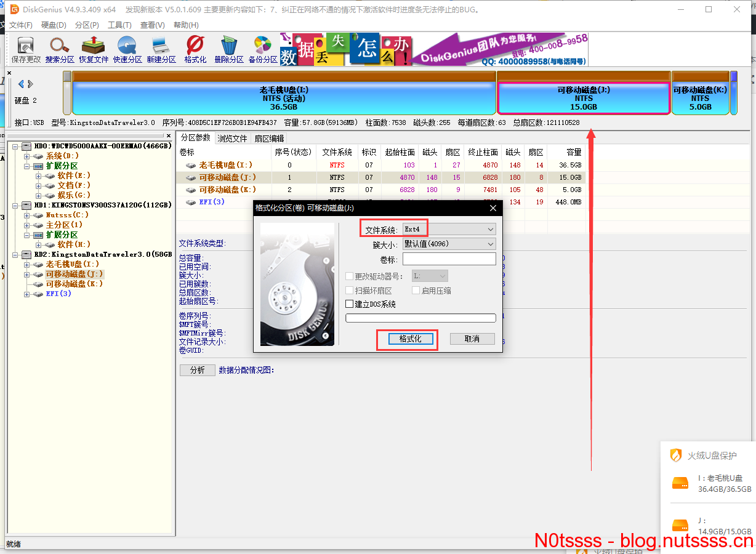Select the 老毛桃U盘(I:) 36.5GB partition bar
756x554 pixels.
coord(284,93)
